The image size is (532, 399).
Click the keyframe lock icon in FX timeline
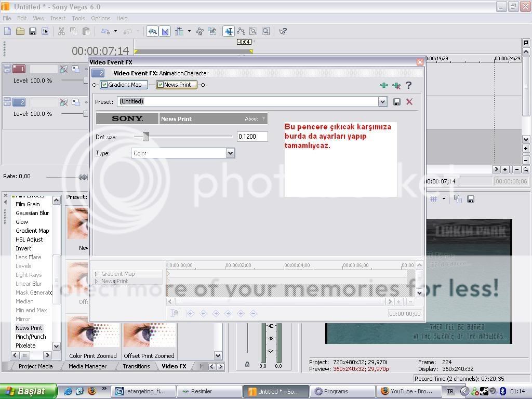point(175,313)
